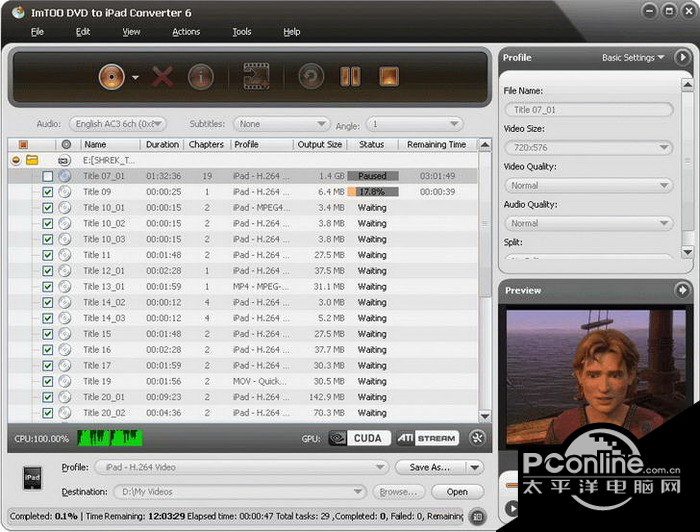The height and width of the screenshot is (532, 700).
Task: Click the disc column header icon
Action: [x=67, y=144]
